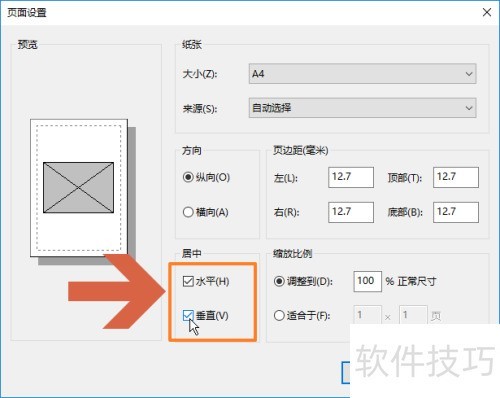
Task: Click the 右(R) margin field
Action: [351, 212]
